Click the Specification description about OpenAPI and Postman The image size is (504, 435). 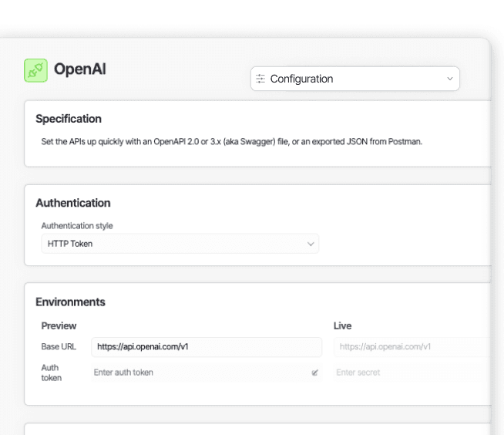coord(232,142)
